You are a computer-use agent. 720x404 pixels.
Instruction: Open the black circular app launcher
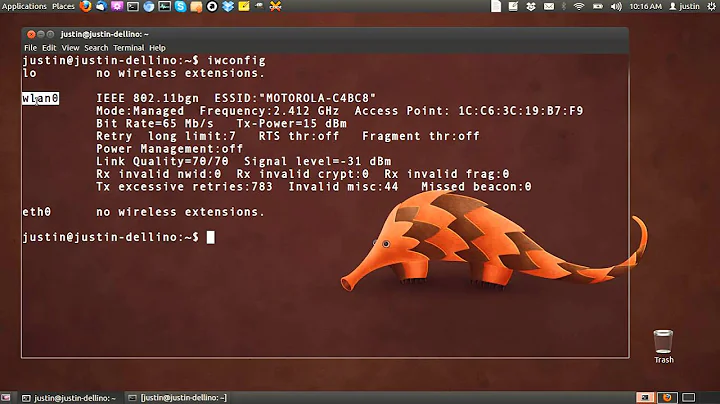click(x=212, y=6)
